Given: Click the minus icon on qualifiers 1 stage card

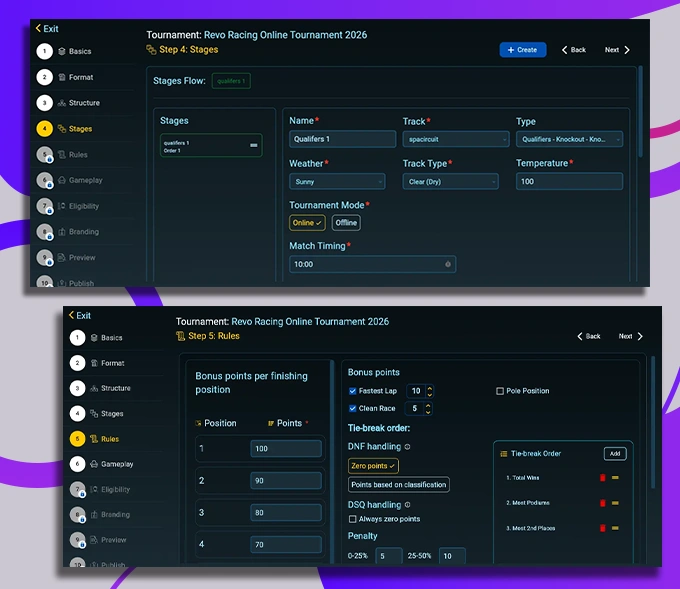Looking at the screenshot, I should coord(253,146).
